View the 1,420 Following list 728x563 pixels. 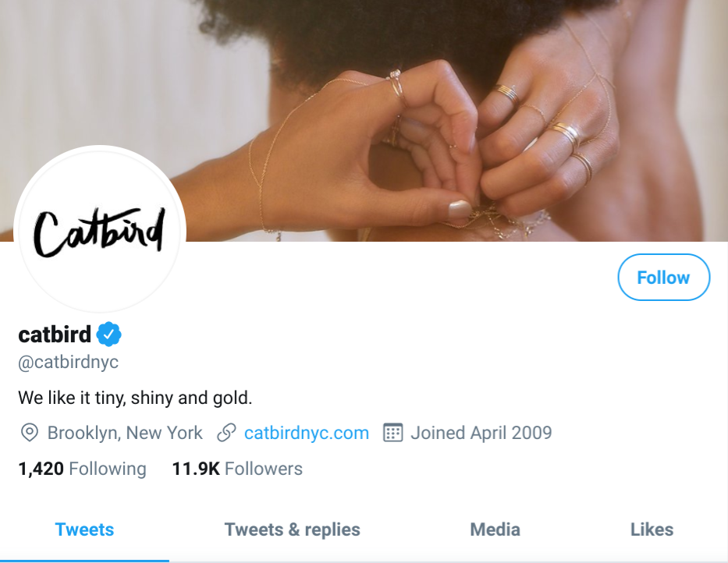[82, 469]
